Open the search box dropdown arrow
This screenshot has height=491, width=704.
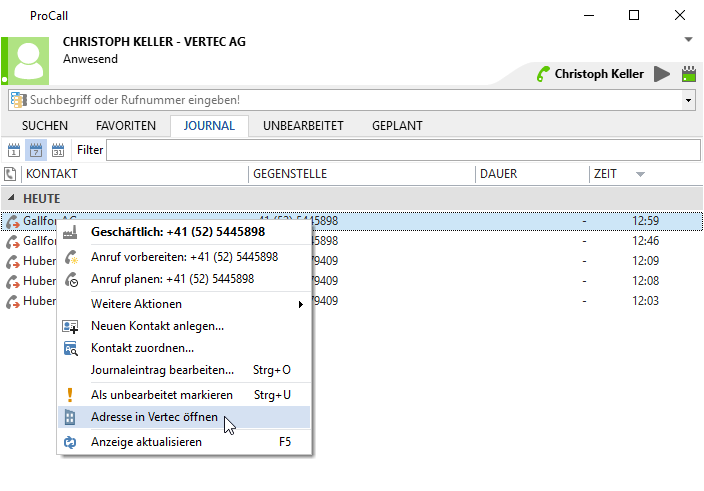[x=688, y=100]
